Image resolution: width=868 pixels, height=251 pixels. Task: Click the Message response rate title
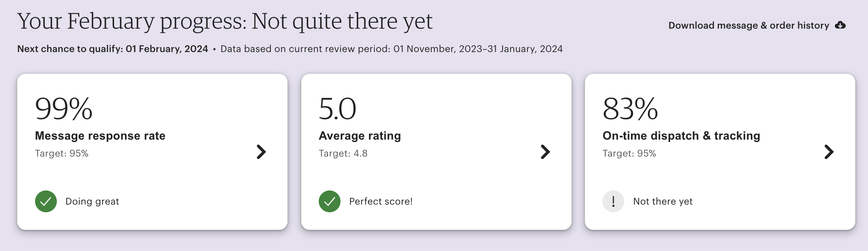pos(100,136)
